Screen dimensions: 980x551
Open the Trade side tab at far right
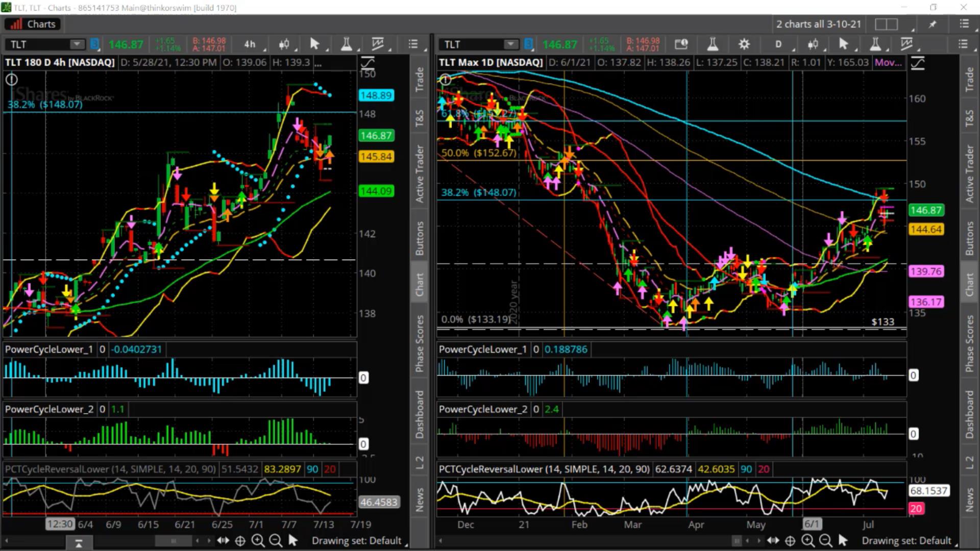point(969,80)
